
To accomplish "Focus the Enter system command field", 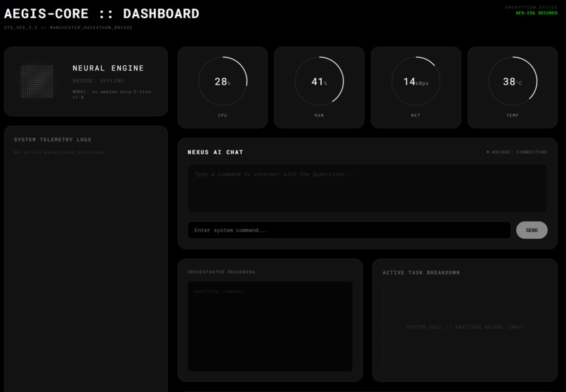I will click(349, 230).
